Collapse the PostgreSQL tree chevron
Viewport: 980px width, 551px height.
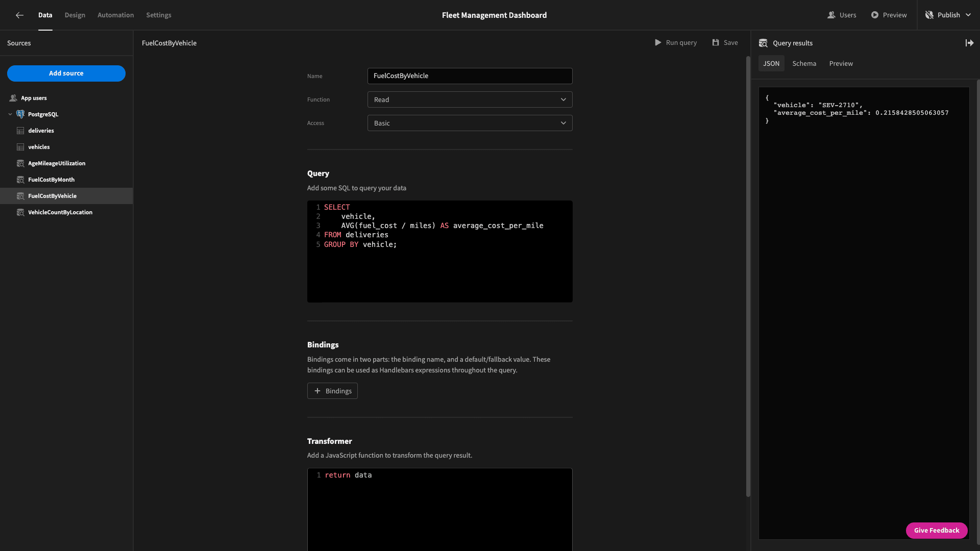point(10,114)
